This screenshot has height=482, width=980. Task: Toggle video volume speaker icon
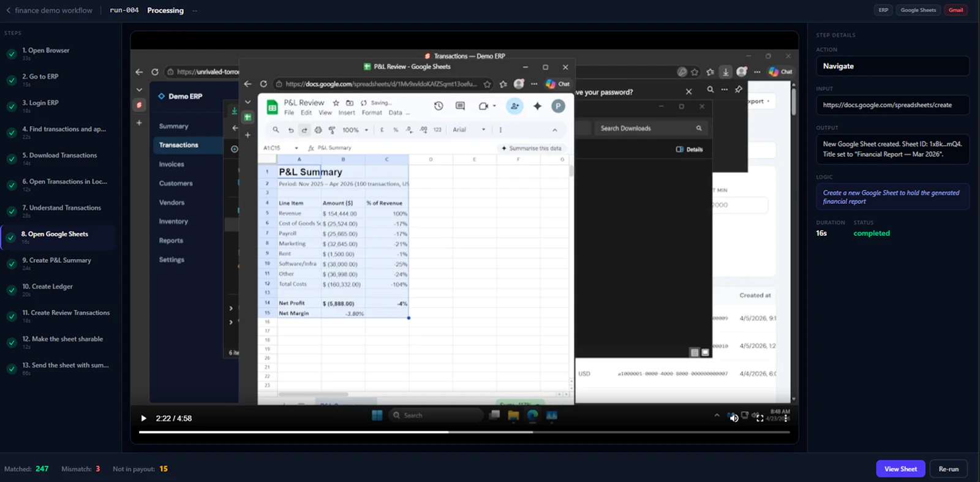click(x=734, y=418)
